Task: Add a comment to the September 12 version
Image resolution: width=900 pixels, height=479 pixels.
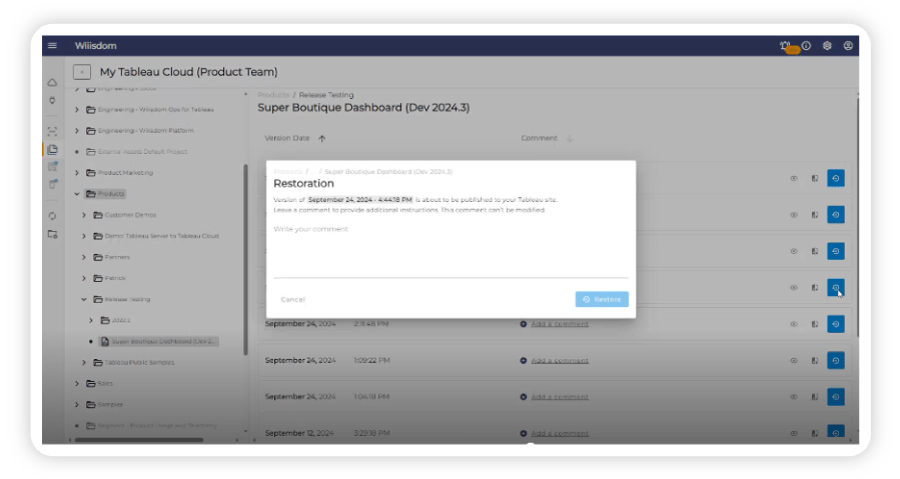Action: tap(554, 434)
